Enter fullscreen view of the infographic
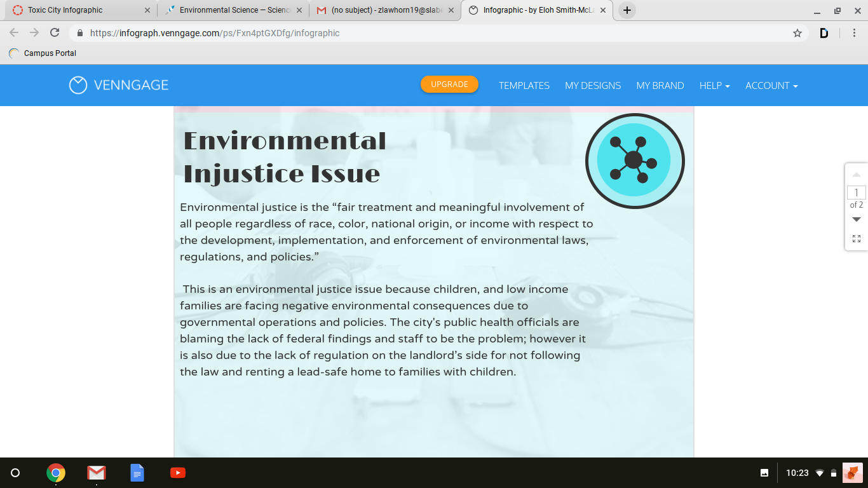The image size is (868, 488). click(856, 239)
